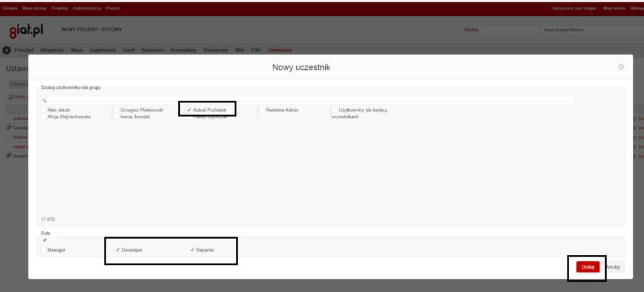Click the Szukaj search input in header

tap(509, 30)
